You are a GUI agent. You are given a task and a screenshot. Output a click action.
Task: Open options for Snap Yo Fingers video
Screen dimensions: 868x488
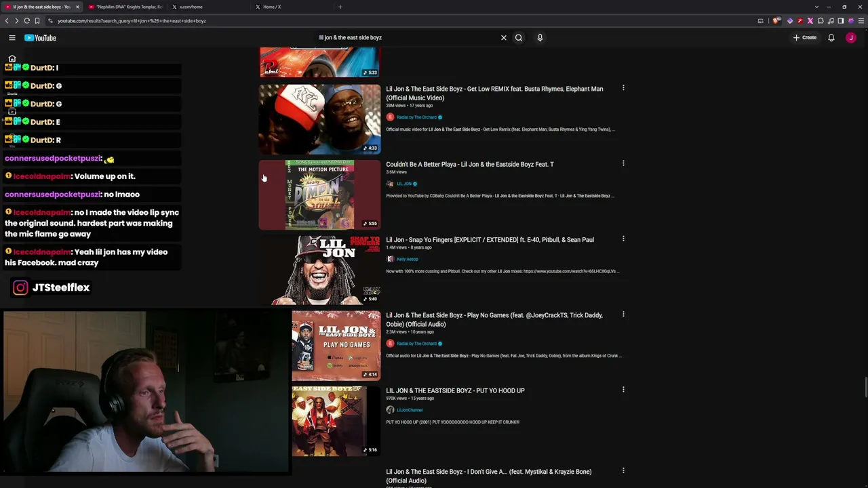[x=623, y=239]
